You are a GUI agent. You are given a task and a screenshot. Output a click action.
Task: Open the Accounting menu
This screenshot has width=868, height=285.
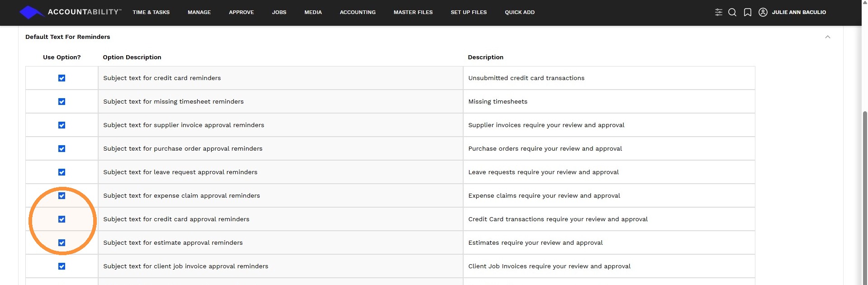[x=358, y=12]
